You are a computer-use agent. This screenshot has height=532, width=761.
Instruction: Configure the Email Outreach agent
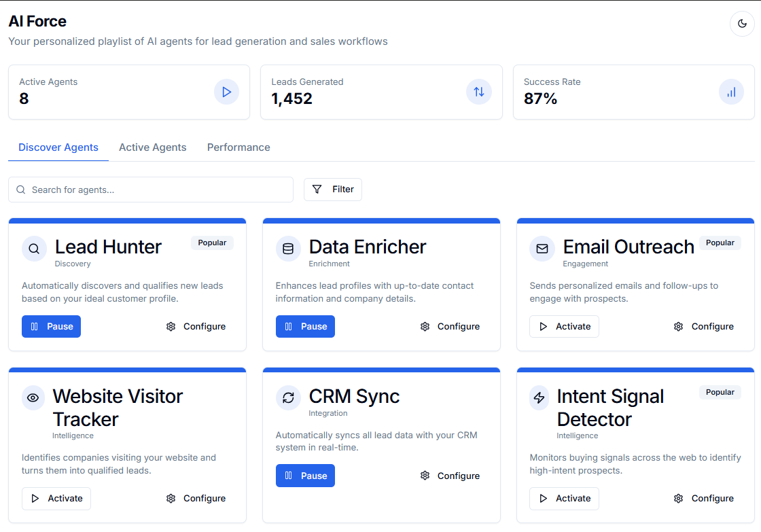pyautogui.click(x=704, y=326)
